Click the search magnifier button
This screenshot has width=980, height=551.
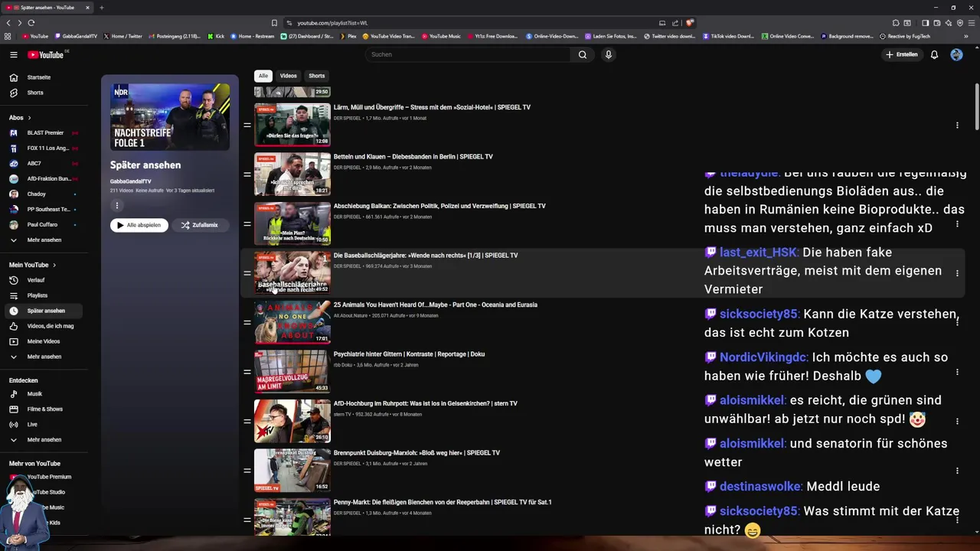pos(583,54)
